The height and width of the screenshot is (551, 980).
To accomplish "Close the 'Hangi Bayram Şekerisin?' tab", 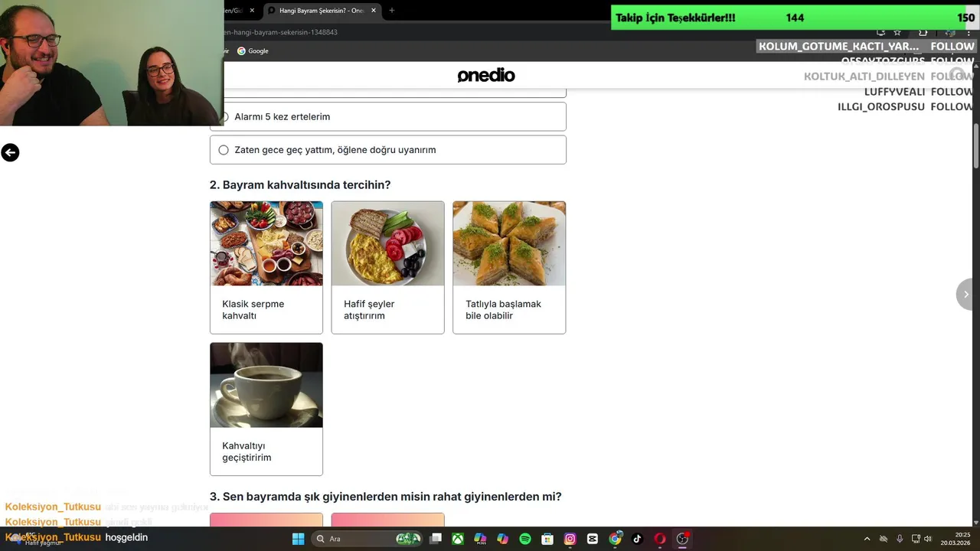I will click(x=374, y=11).
